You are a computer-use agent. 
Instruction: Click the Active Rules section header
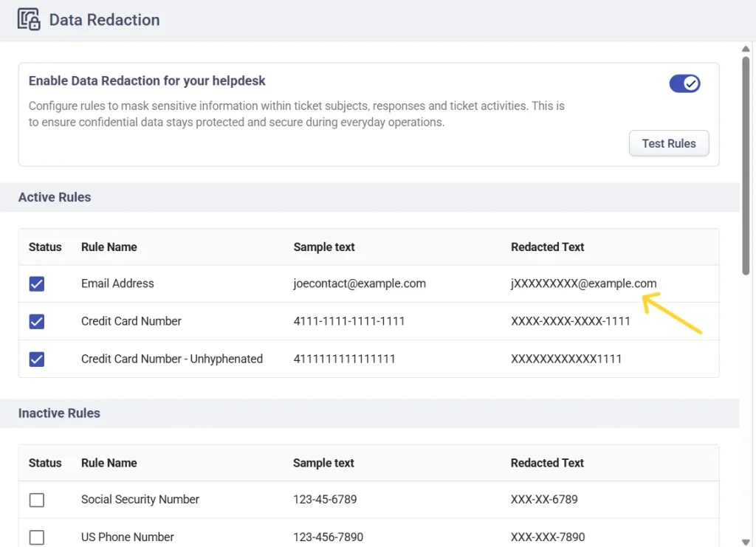[54, 197]
